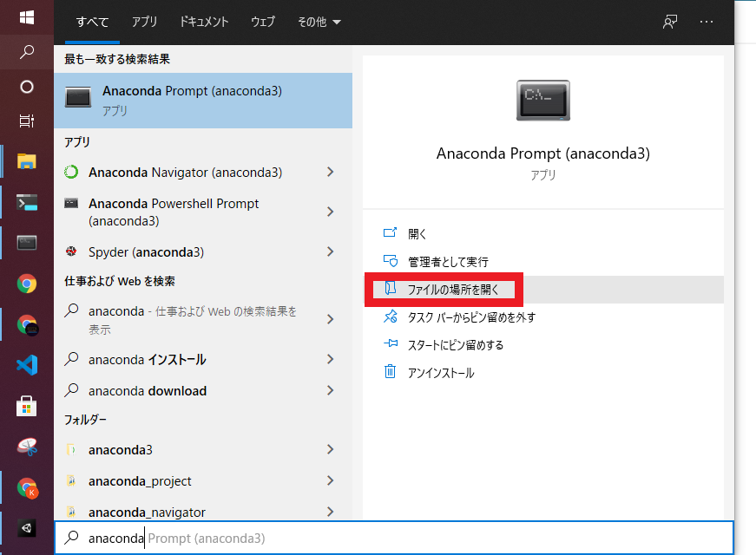Expand anaconda web search result arrow
Image resolution: width=756 pixels, height=555 pixels.
click(x=331, y=319)
